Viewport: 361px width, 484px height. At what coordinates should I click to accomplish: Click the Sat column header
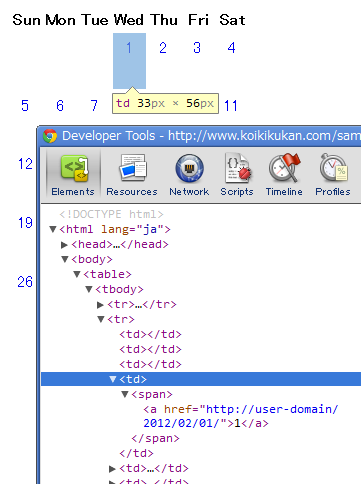[232, 20]
